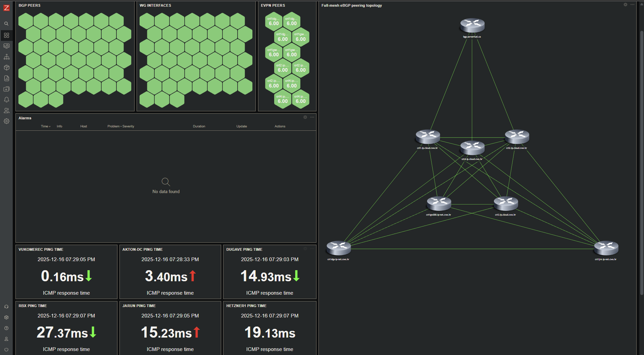Open the Services section icon
The image size is (644, 355).
[6, 57]
